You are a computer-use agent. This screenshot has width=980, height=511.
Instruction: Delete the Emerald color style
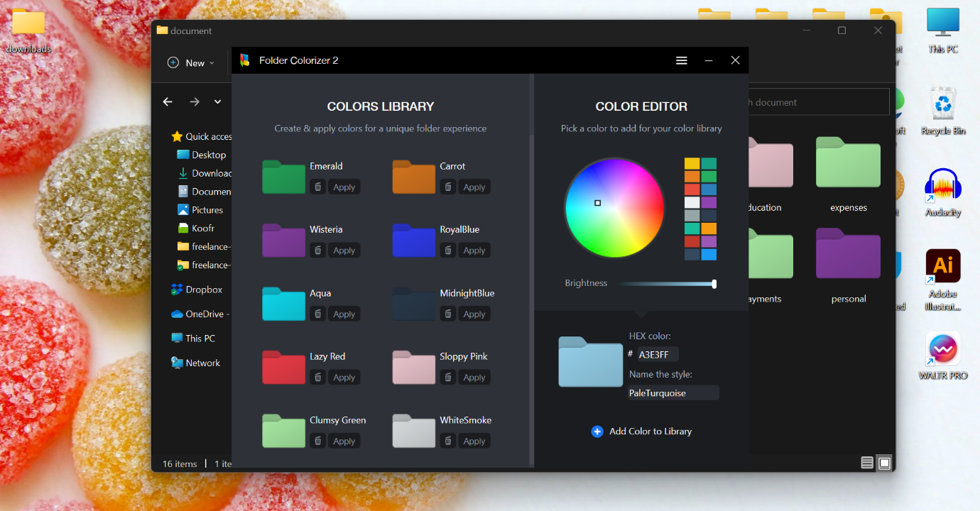click(x=318, y=187)
